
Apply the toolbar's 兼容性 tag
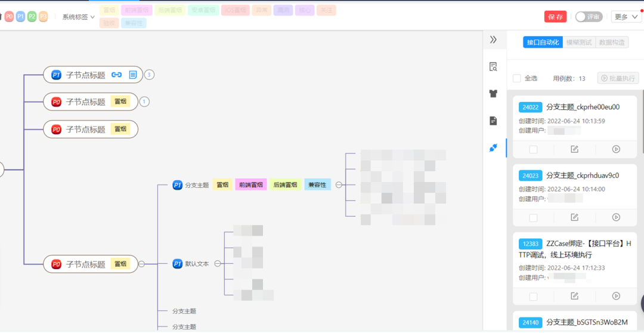click(x=134, y=23)
